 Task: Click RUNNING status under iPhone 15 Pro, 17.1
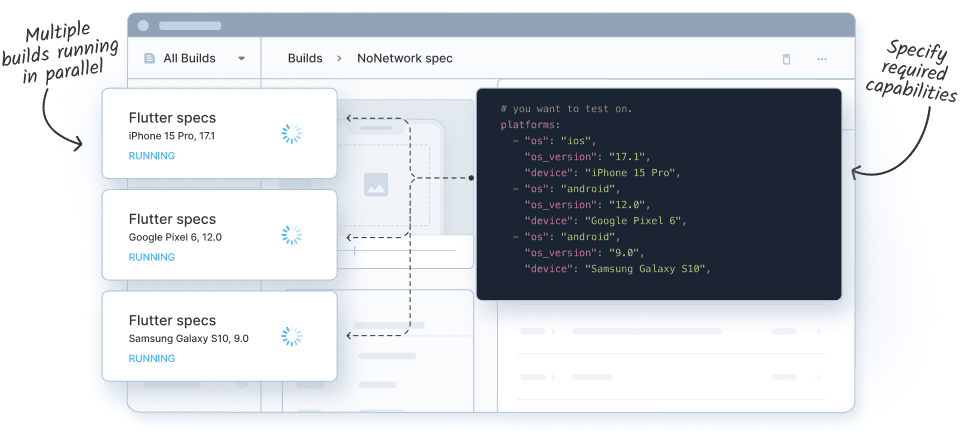click(152, 156)
